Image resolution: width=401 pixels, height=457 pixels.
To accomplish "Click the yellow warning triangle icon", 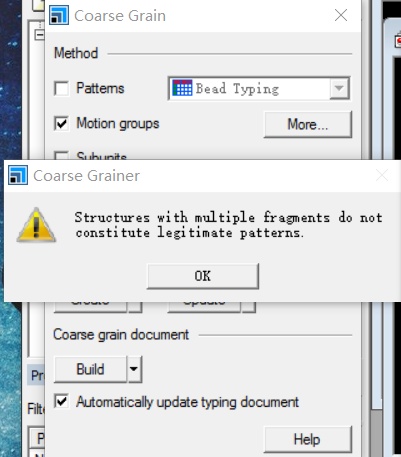I will 36,225.
